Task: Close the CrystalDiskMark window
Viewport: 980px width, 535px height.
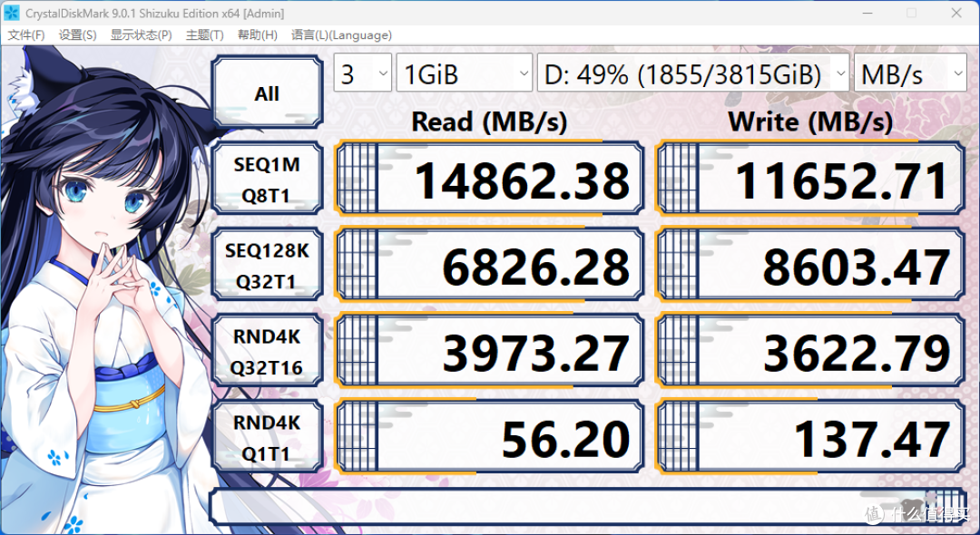Action: pyautogui.click(x=956, y=13)
